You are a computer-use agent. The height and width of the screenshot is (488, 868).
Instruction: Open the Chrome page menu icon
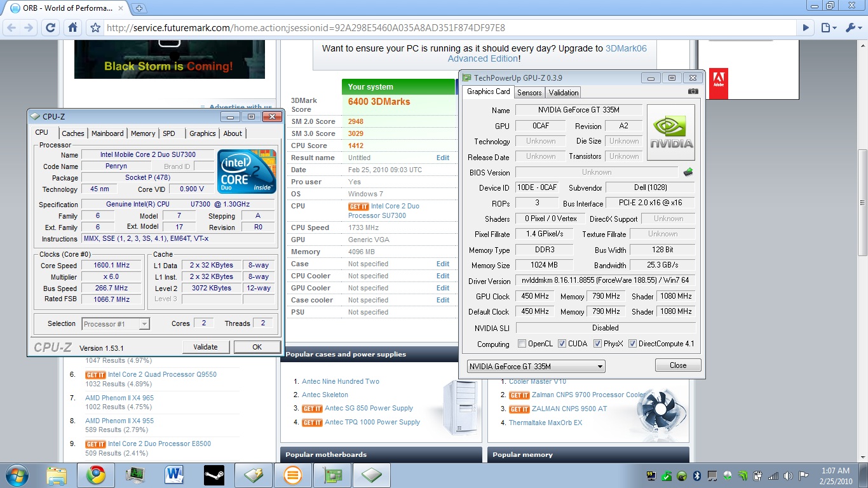(x=827, y=28)
